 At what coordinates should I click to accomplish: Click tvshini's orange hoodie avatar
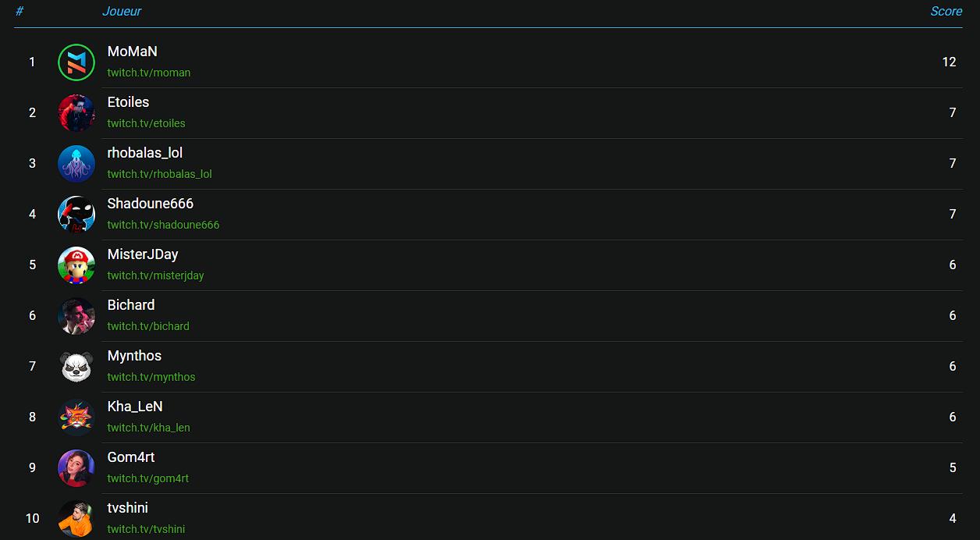(x=76, y=518)
